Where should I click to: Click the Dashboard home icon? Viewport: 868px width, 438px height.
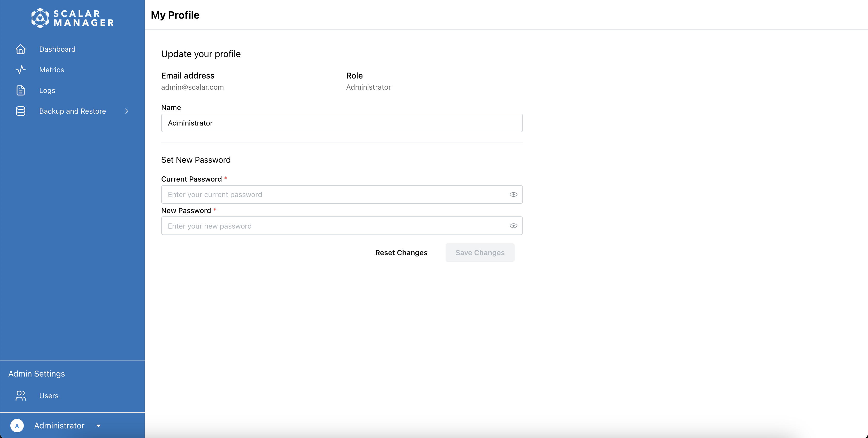click(x=21, y=49)
